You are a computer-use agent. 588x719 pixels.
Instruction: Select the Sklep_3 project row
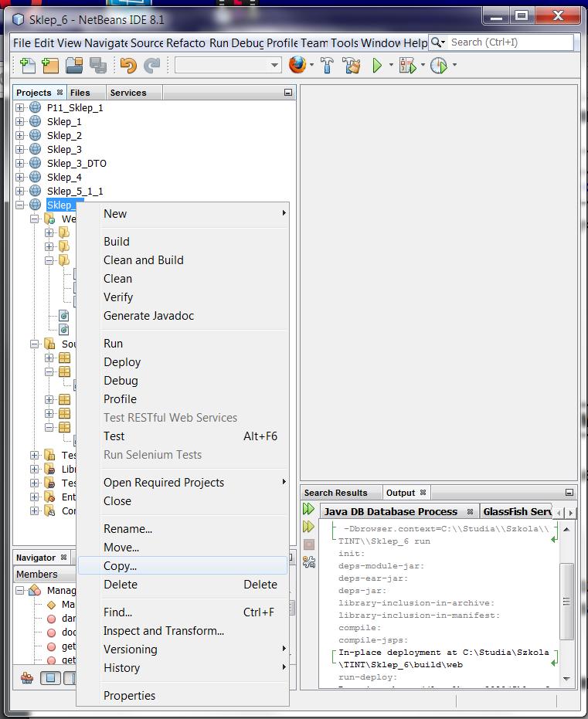(x=64, y=150)
